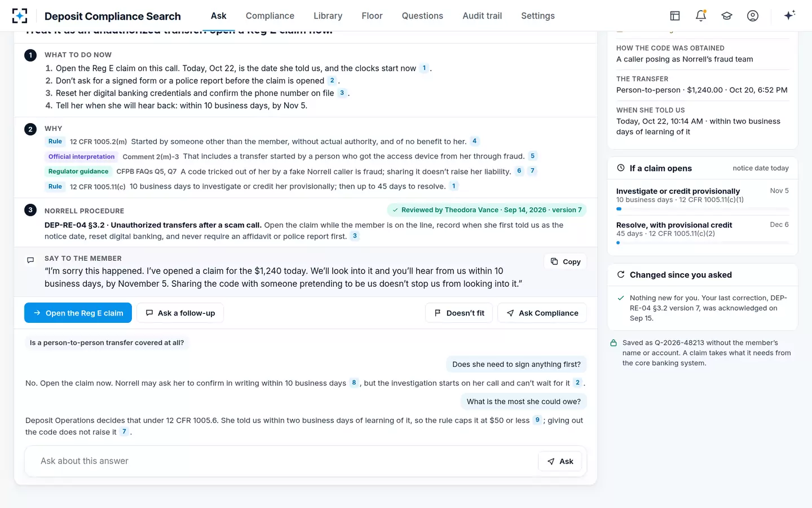Click the 'Official interpretation' tag

coord(81,156)
